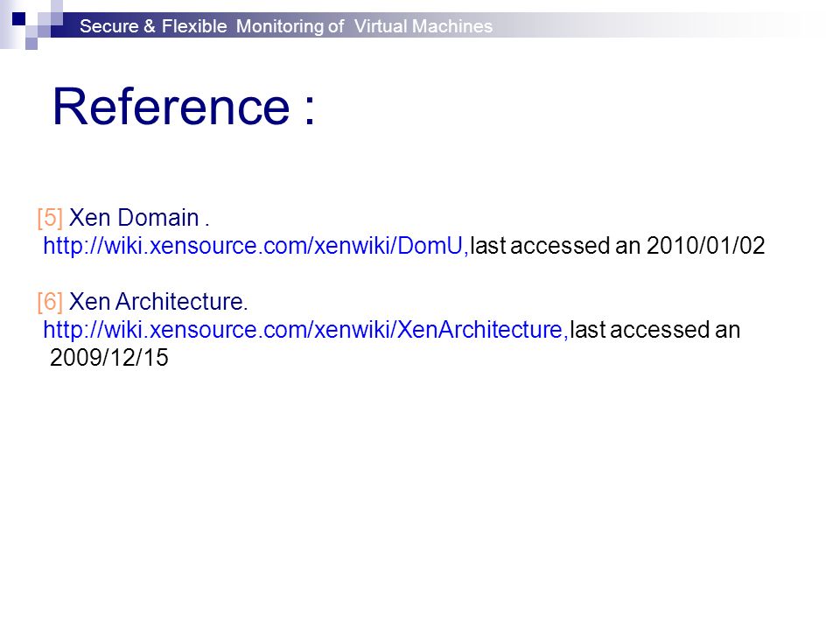Screen dimensions: 840x630
Task: Click 'last accessed an' after DomU link
Action: point(555,246)
